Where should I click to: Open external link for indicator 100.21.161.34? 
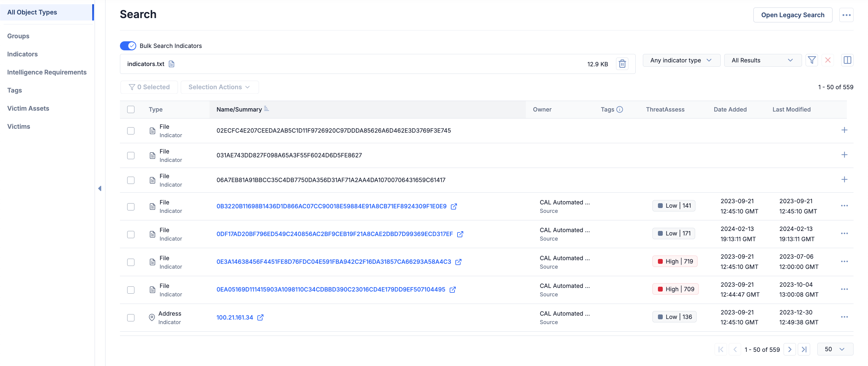pyautogui.click(x=260, y=317)
